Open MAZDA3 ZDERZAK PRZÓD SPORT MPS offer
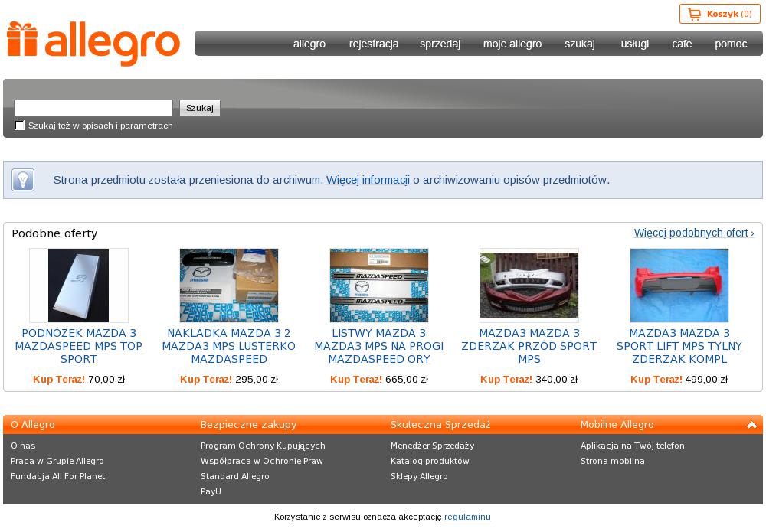Image resolution: width=766 pixels, height=532 pixels. tap(529, 346)
